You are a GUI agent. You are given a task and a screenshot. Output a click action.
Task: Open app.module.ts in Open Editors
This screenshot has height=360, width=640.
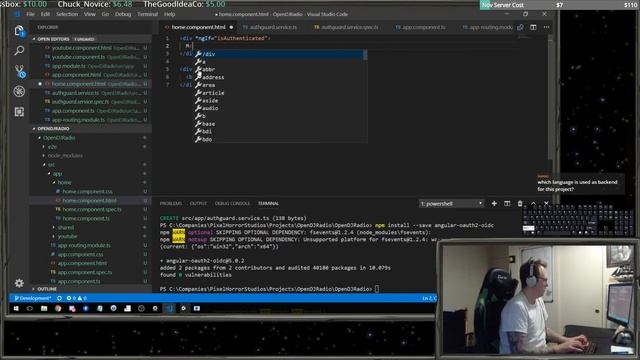pos(69,66)
